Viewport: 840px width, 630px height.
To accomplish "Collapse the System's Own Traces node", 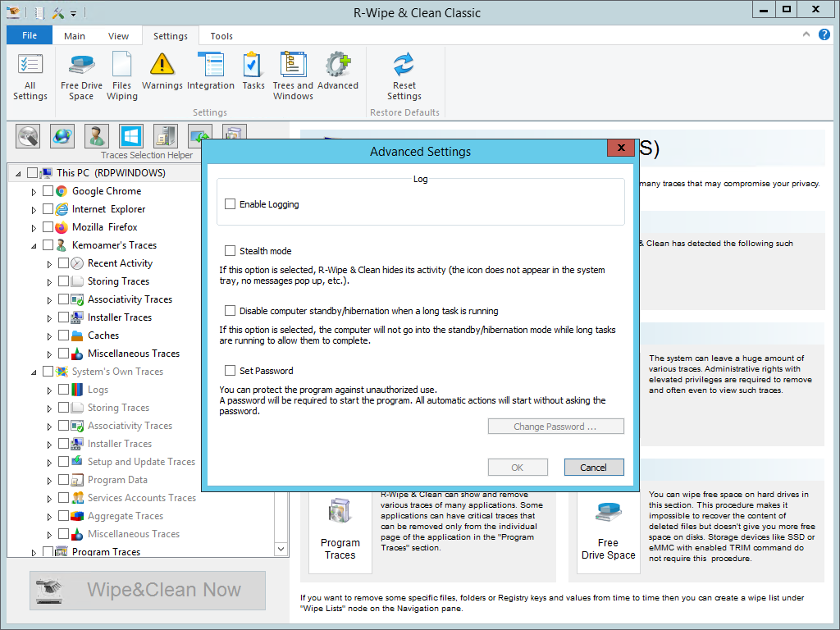I will coord(34,372).
